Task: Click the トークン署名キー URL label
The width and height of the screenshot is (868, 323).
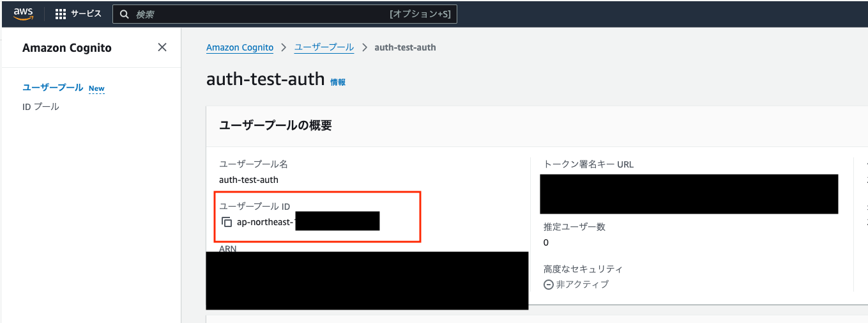Action: pyautogui.click(x=588, y=164)
